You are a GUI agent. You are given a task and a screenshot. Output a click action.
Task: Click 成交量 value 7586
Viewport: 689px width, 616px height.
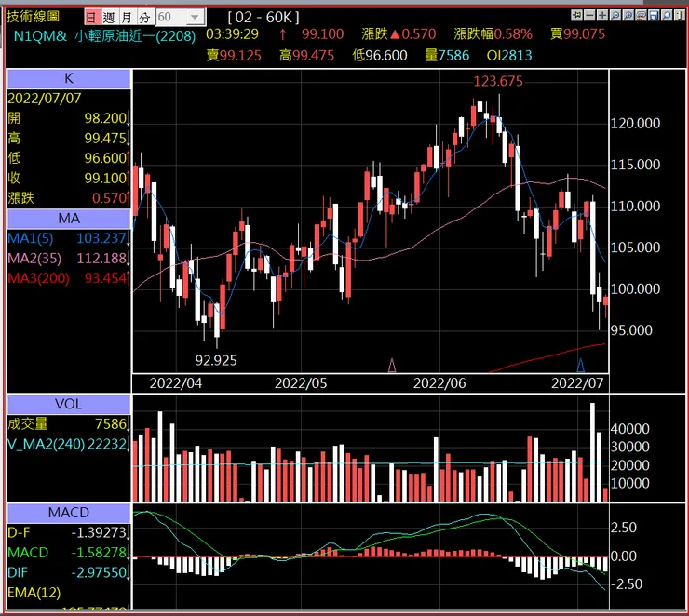click(x=111, y=424)
